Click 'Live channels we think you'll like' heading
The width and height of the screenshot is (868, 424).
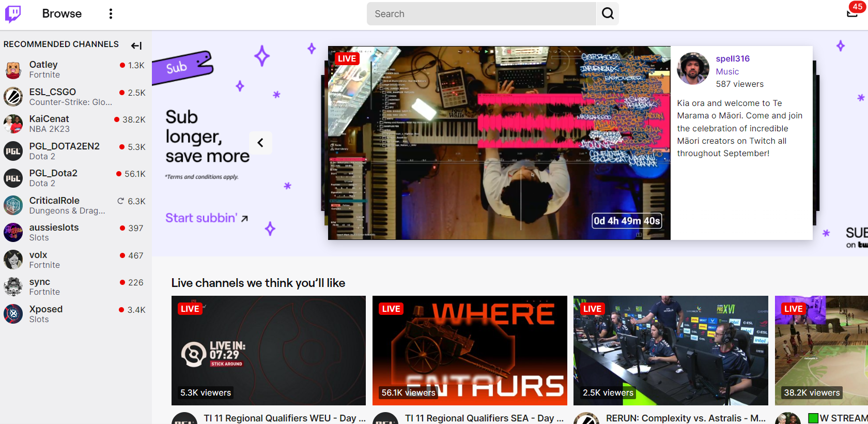click(x=258, y=283)
